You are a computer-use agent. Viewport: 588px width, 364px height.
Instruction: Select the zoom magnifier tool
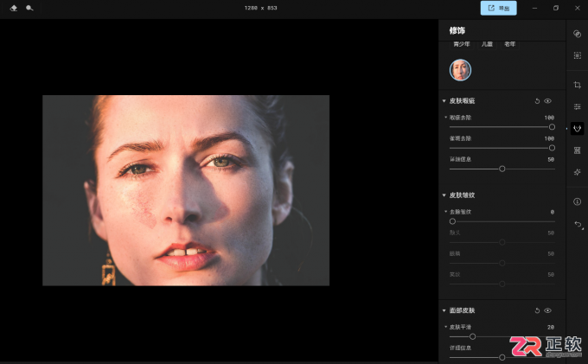coord(29,8)
